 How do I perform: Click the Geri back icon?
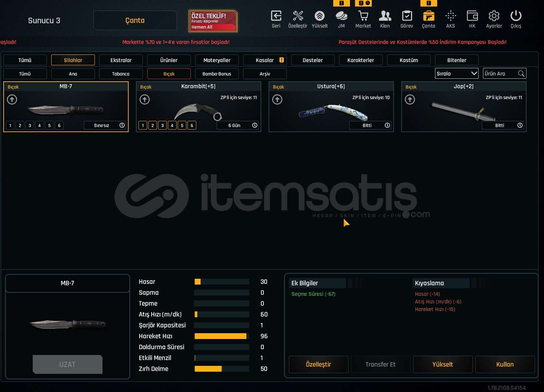coord(276,16)
